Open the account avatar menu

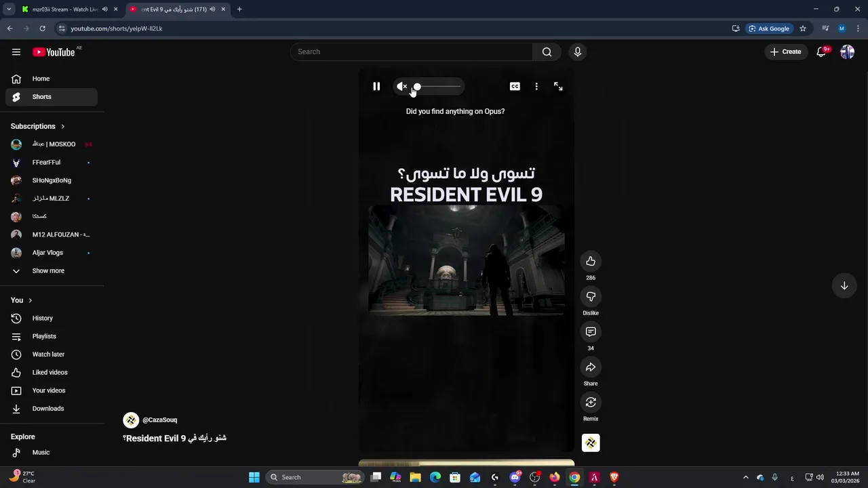[x=847, y=52]
